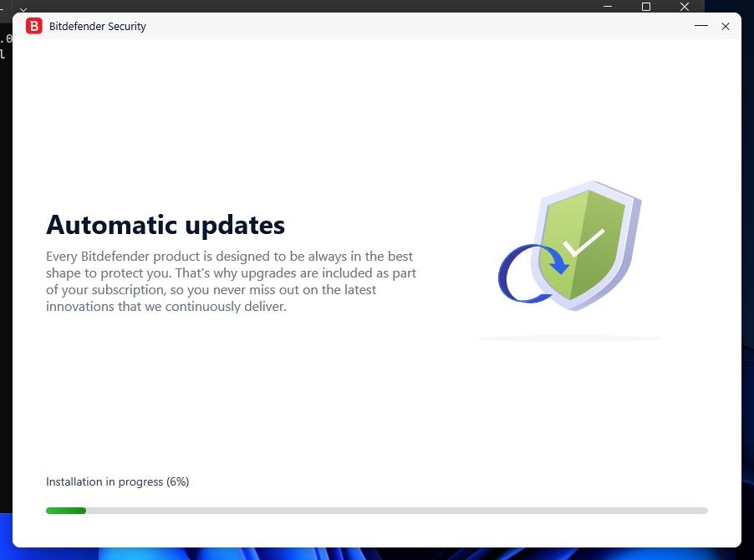Viewport: 754px width, 560px height.
Task: Click the gray unfilled progress bar track
Action: coord(418,510)
